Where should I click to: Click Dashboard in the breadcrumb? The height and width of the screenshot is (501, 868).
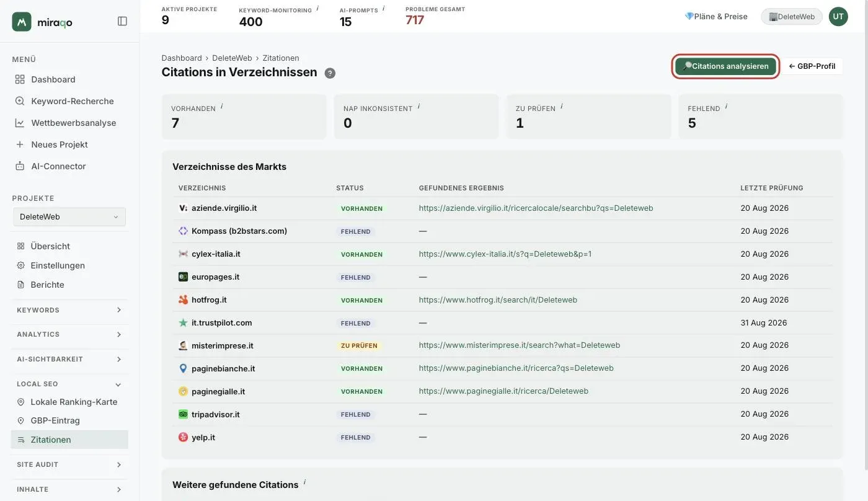coord(182,58)
